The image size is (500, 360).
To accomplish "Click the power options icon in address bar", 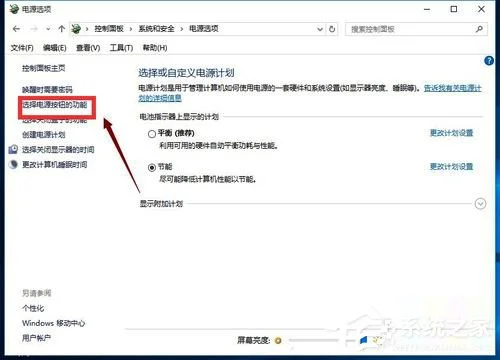I will [x=76, y=29].
